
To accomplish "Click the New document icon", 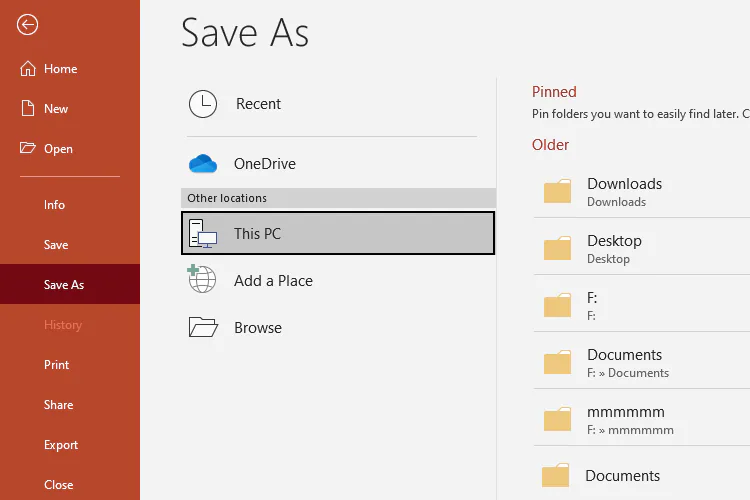I will (x=27, y=109).
